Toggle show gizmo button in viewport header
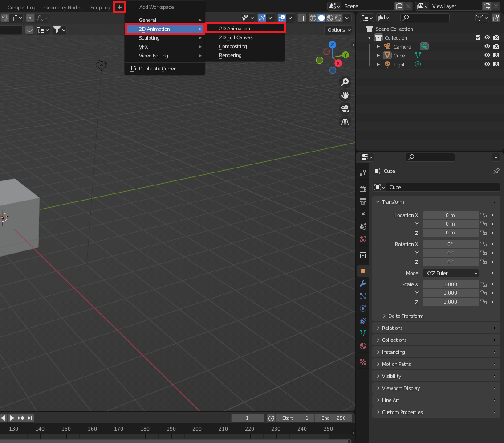This screenshot has height=443, width=504. pyautogui.click(x=262, y=18)
